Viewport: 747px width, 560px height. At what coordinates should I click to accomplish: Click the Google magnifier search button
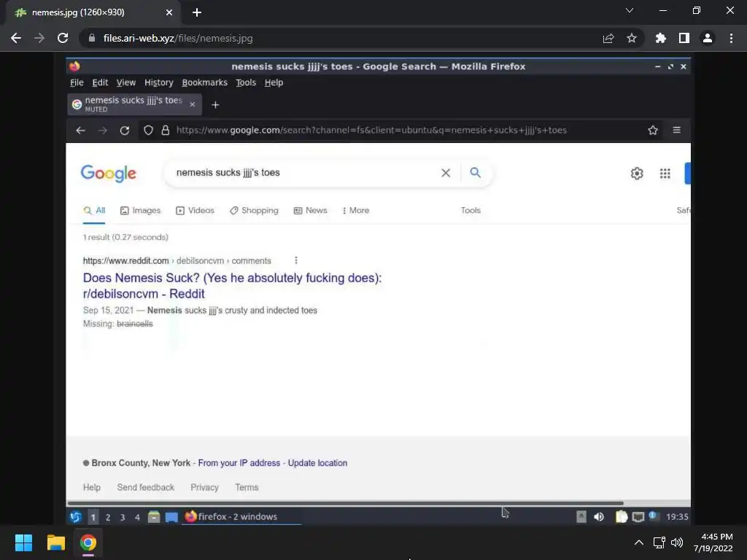click(476, 172)
